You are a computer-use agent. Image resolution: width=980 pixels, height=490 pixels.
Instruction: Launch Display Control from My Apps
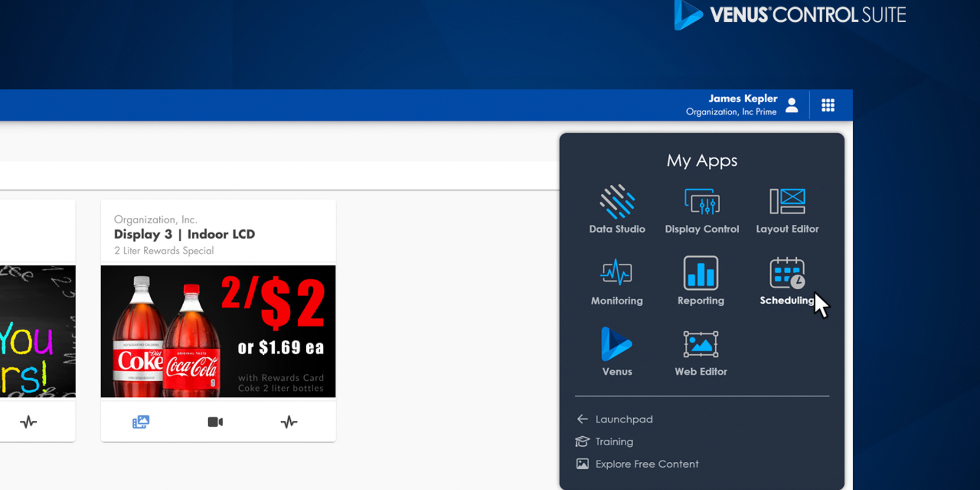coord(701,209)
